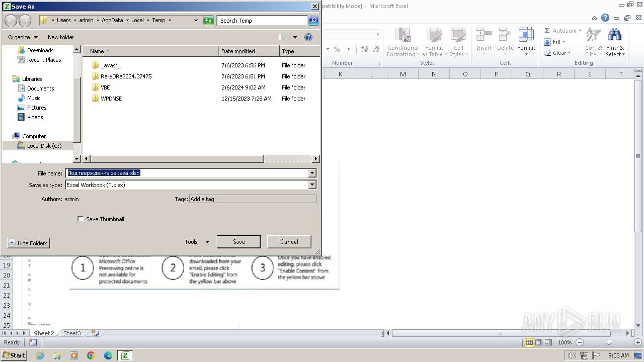Click the admin breadcrumb in address bar

(86, 21)
